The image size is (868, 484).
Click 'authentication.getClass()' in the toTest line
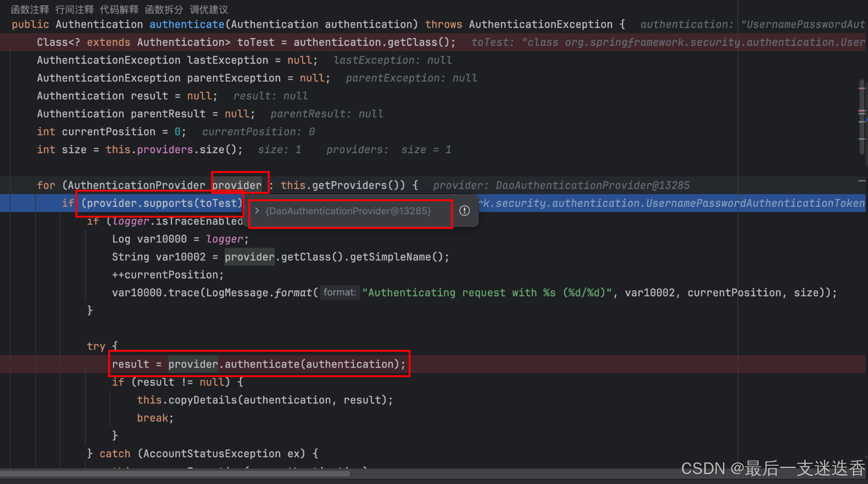(x=372, y=42)
